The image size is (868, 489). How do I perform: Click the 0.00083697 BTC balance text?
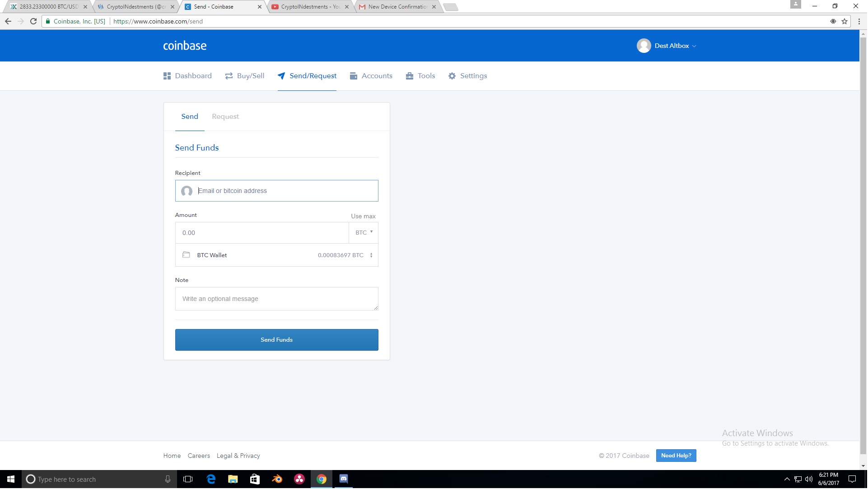point(341,255)
